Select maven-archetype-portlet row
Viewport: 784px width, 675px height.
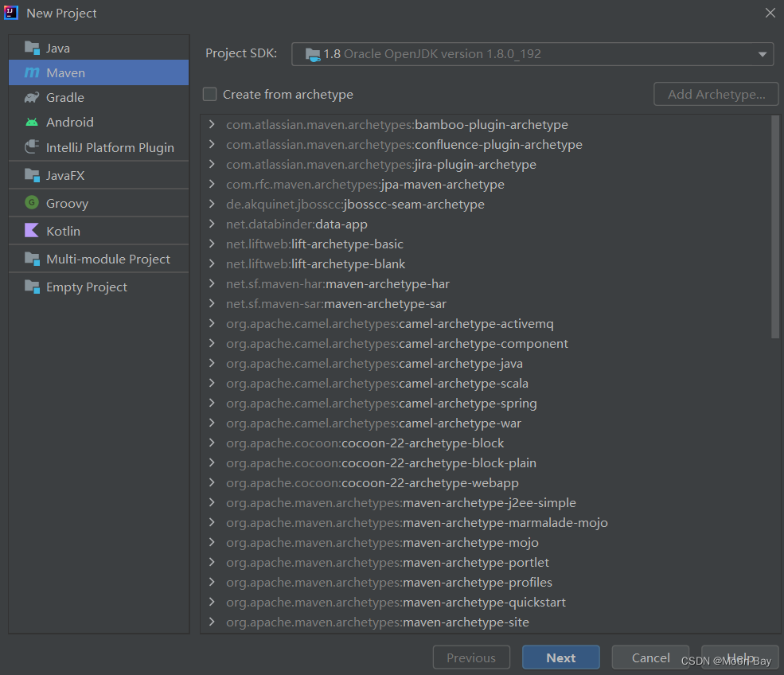point(486,563)
